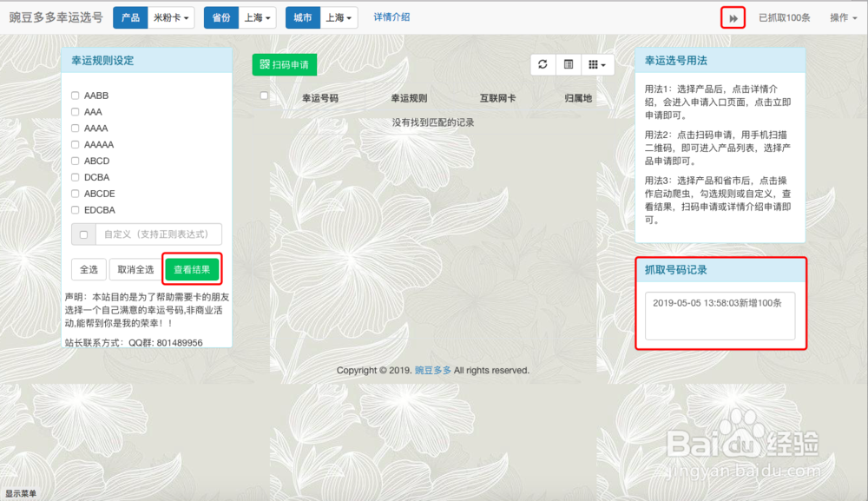Refresh the lucky number list

[542, 64]
